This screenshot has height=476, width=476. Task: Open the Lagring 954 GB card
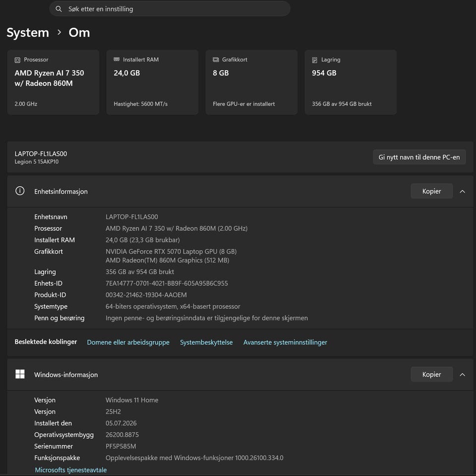click(351, 82)
